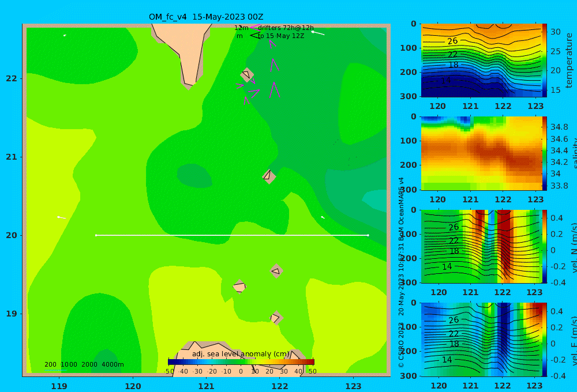Click the vel. E colorbar

pyautogui.click(x=544, y=340)
